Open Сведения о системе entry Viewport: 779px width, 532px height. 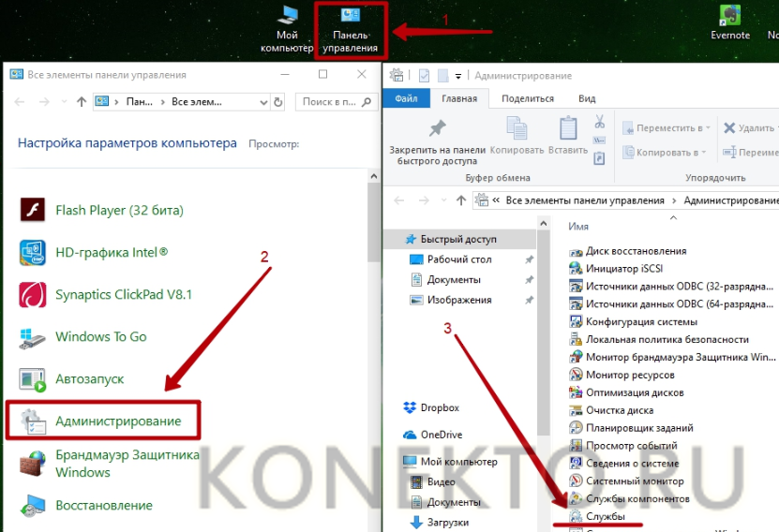[623, 463]
